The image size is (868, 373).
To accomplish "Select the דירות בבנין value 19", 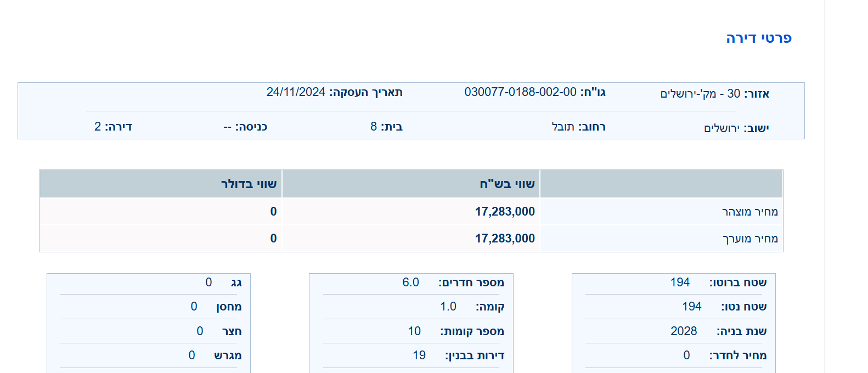I will pos(419,355).
